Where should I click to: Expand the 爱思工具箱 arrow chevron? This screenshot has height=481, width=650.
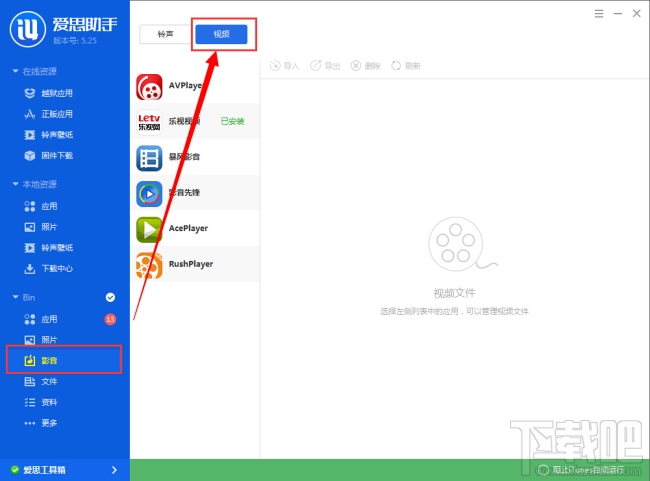tap(114, 470)
